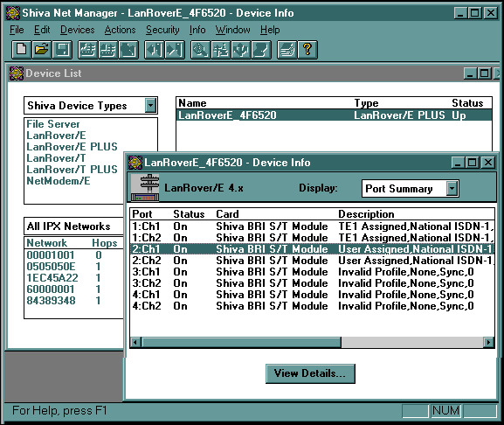Select network 84389348 in the IPX list
Viewport: 504px width, 425px height.
tap(73, 301)
